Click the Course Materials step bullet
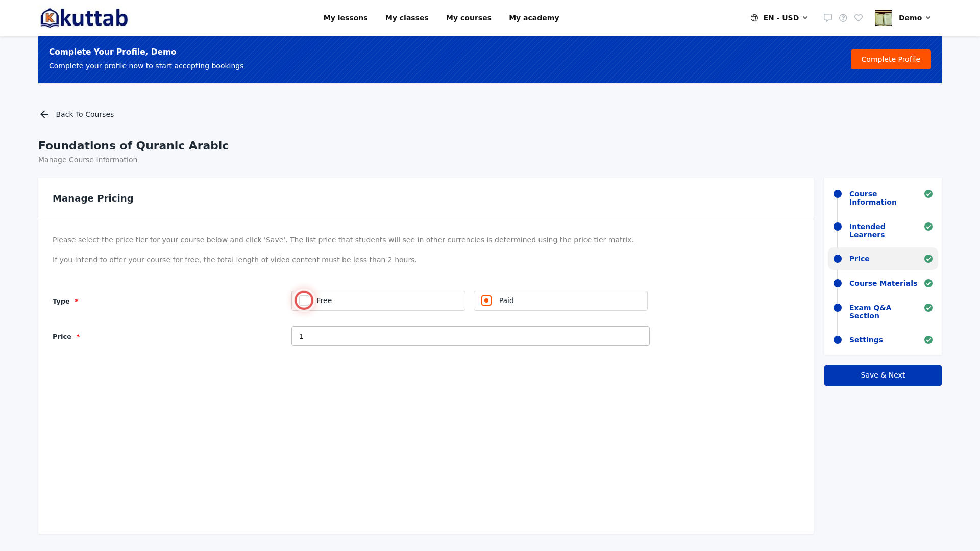This screenshot has width=980, height=551. tap(838, 283)
